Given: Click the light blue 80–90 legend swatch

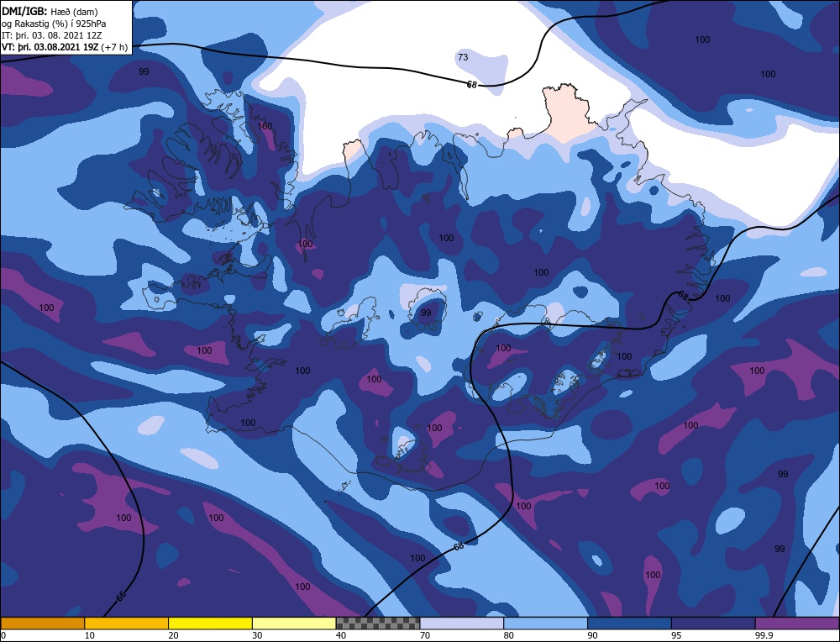Looking at the screenshot, I should tap(545, 623).
